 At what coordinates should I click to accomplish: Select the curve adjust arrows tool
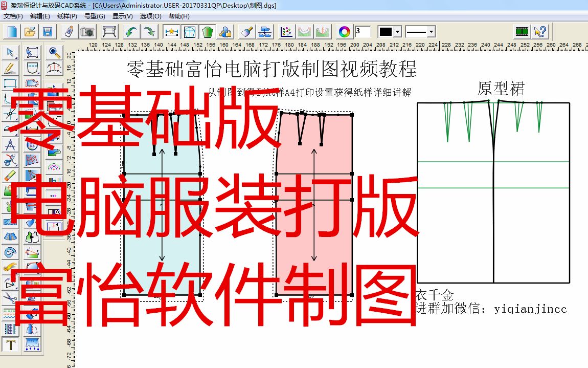click(55, 68)
